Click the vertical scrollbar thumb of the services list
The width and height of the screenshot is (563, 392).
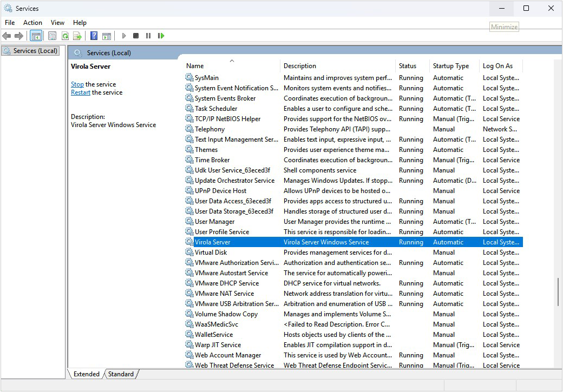(x=558, y=292)
